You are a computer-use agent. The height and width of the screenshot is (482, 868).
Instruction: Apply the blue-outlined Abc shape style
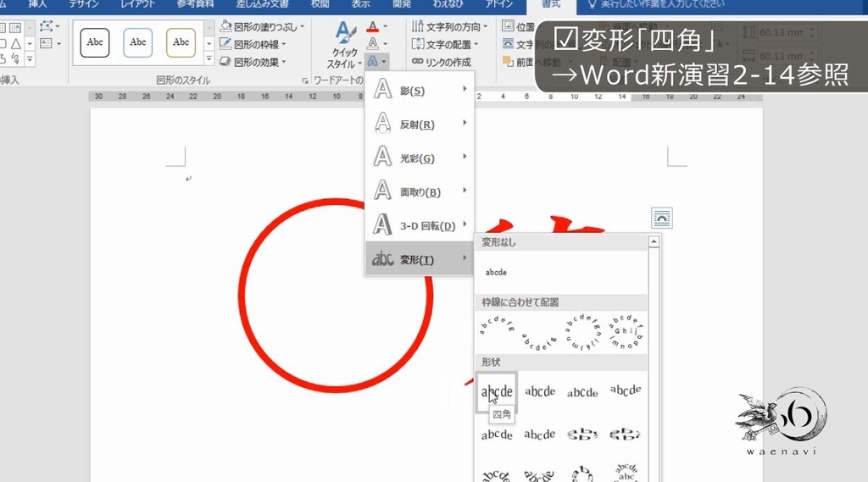pyautogui.click(x=138, y=42)
